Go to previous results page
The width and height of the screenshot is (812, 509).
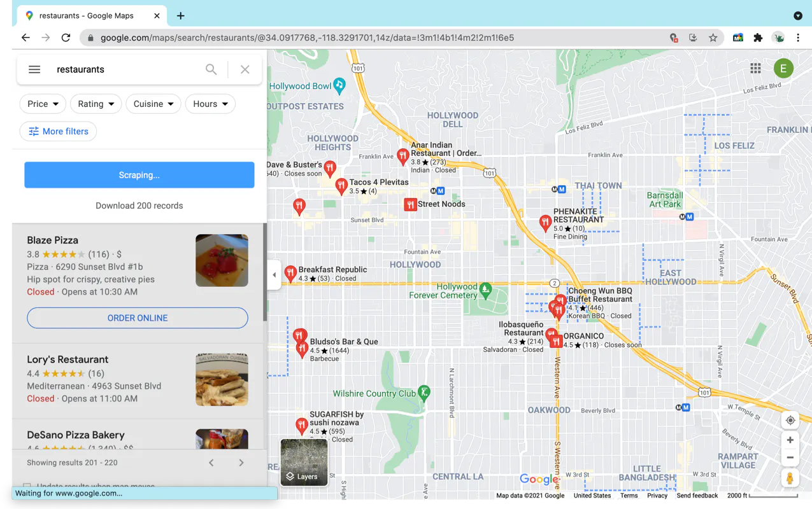(211, 463)
